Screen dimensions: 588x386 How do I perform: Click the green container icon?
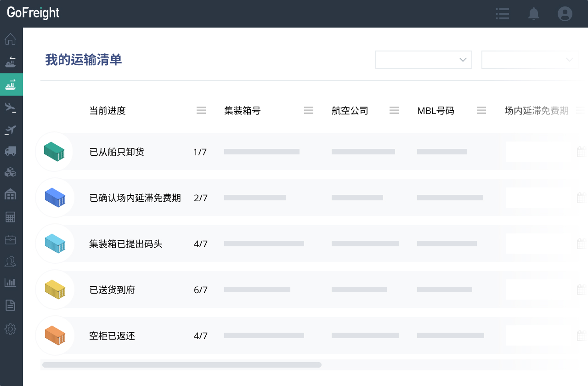tap(54, 152)
